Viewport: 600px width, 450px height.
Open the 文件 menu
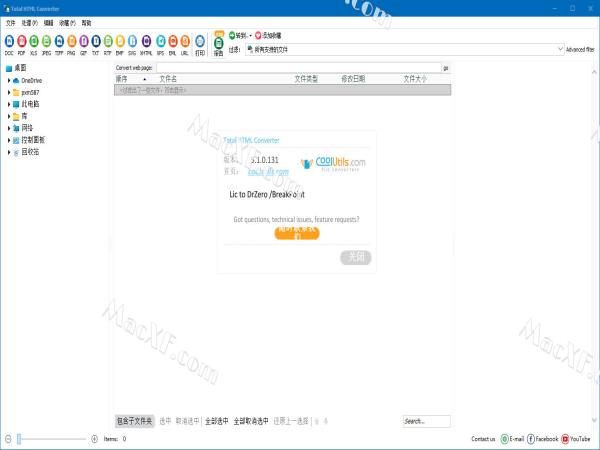[x=10, y=23]
